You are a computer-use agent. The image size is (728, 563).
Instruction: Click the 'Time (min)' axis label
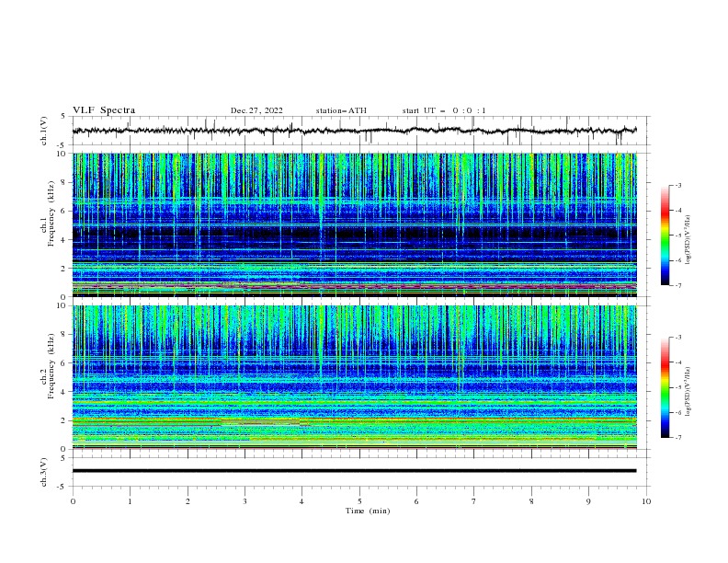point(368,511)
